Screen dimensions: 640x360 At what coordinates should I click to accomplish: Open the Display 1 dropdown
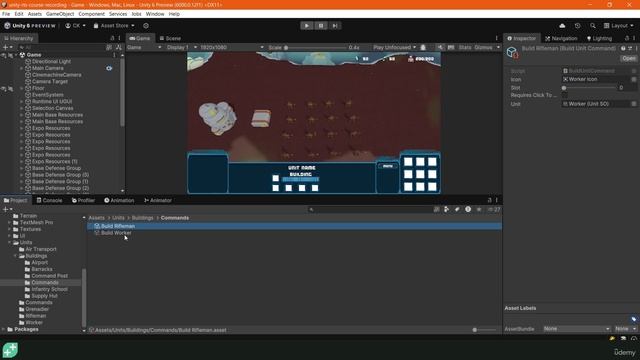point(181,48)
